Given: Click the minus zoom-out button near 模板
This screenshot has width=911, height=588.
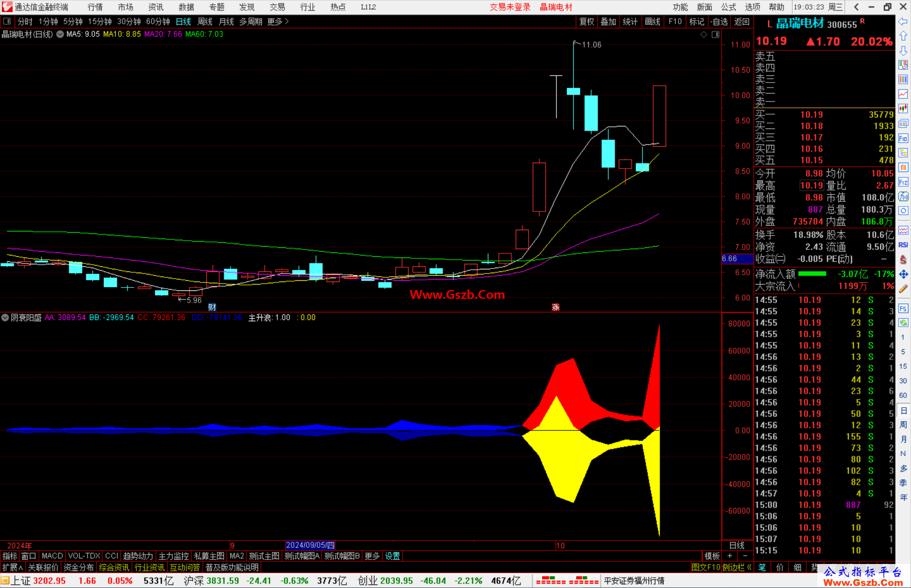Looking at the screenshot, I should pos(745,556).
